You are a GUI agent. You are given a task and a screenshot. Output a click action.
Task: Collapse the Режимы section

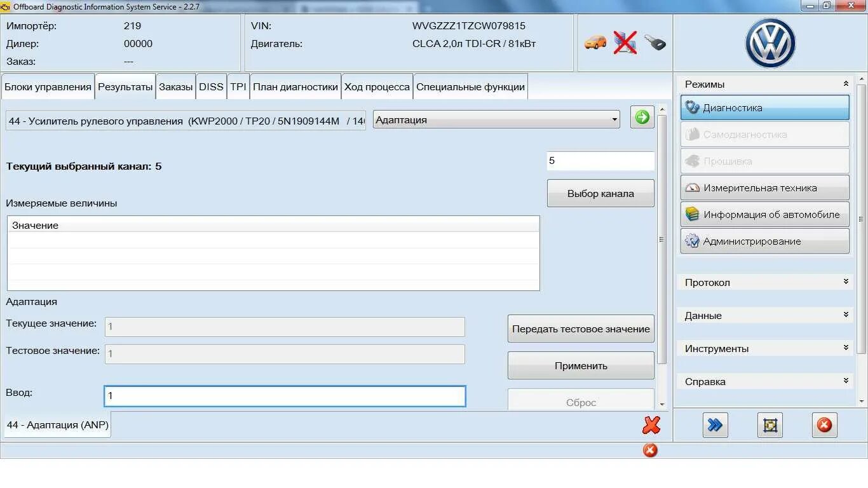click(846, 84)
